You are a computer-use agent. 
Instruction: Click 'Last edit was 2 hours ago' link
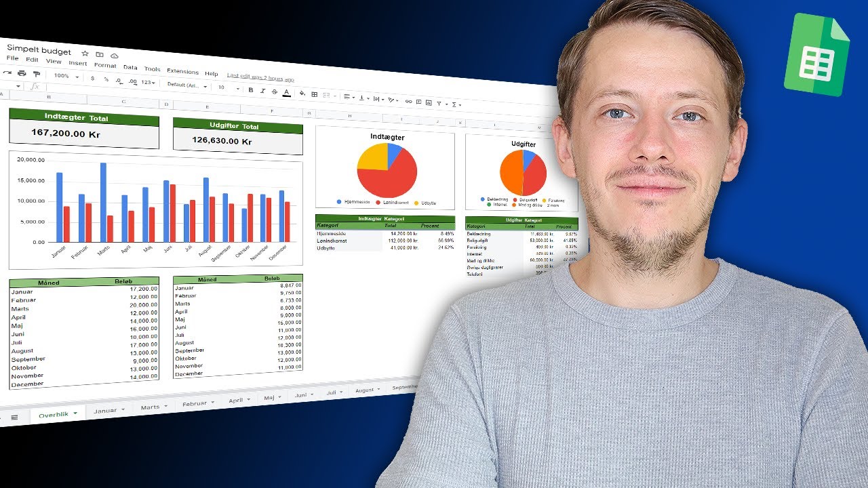[x=260, y=77]
